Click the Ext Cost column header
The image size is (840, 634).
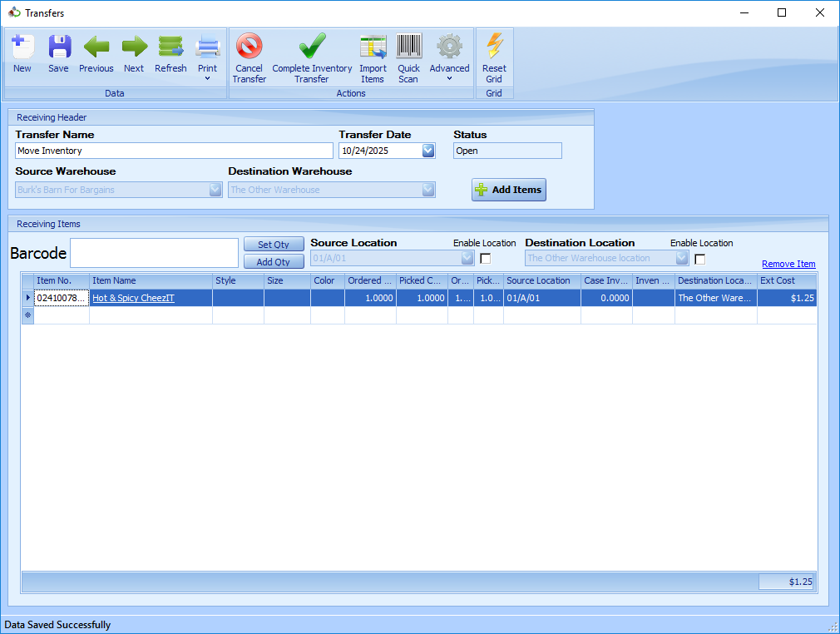pyautogui.click(x=785, y=280)
